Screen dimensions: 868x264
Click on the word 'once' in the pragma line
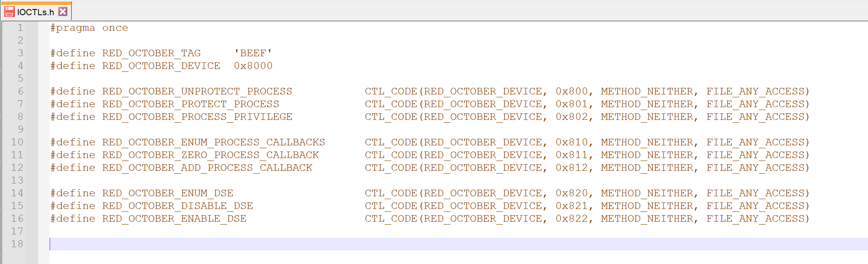point(115,28)
